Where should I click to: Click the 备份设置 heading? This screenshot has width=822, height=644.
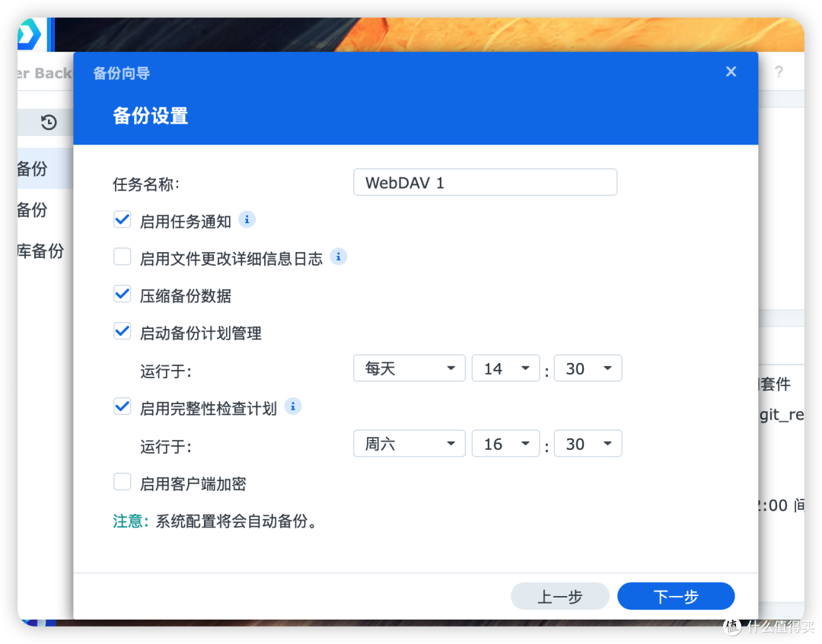tap(151, 116)
